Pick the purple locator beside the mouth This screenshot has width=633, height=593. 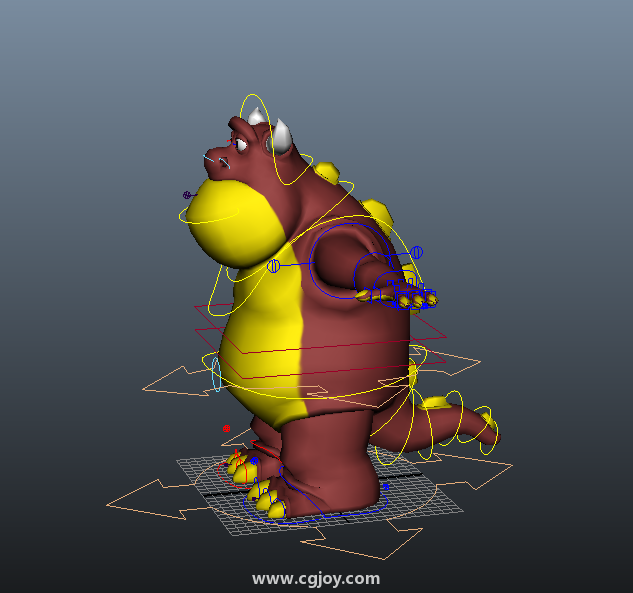pyautogui.click(x=187, y=195)
